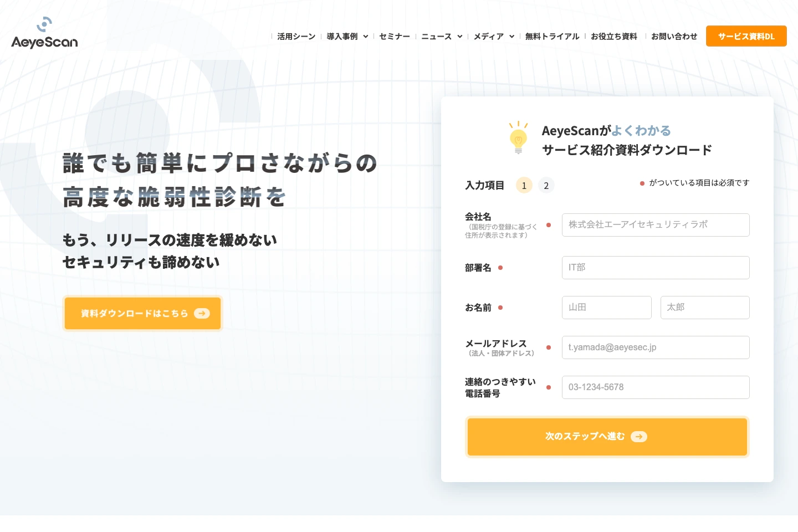Click the AeyeScan logo
The image size is (798, 532).
click(x=44, y=33)
